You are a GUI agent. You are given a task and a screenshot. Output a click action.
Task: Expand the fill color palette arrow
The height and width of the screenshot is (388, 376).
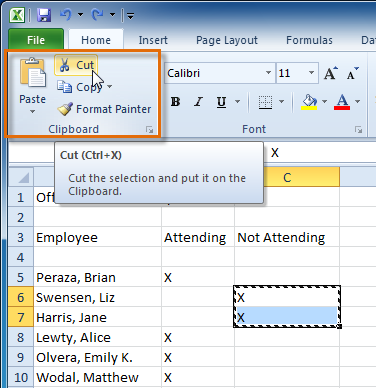click(x=324, y=101)
